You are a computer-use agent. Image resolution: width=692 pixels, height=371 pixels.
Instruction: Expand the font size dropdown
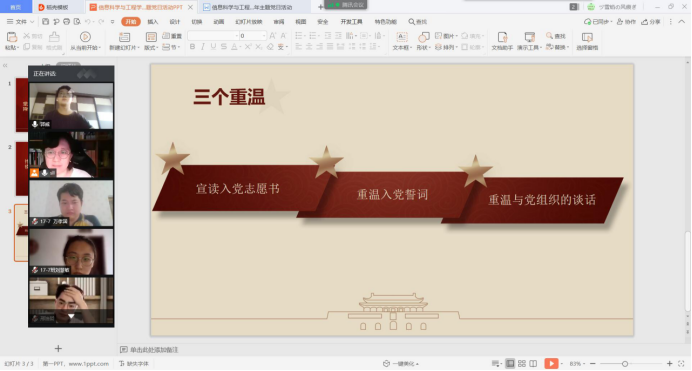click(x=264, y=36)
